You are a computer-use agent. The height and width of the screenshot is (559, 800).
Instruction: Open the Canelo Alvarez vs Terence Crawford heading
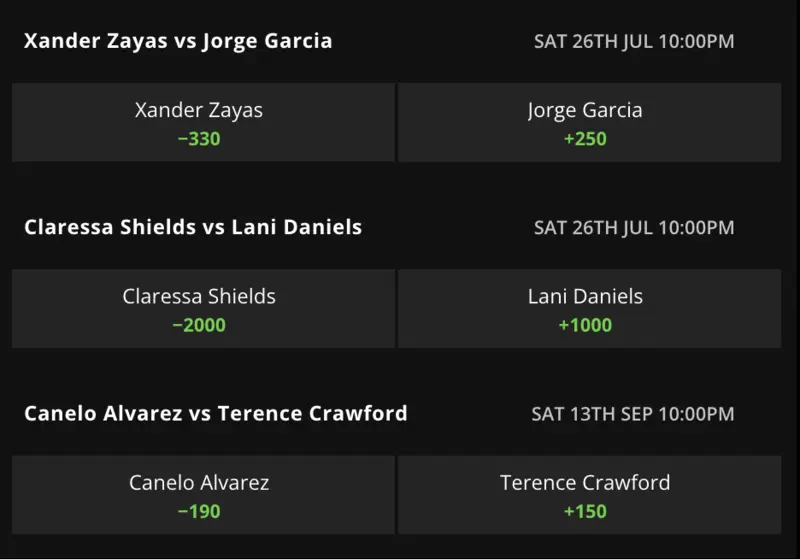(215, 413)
